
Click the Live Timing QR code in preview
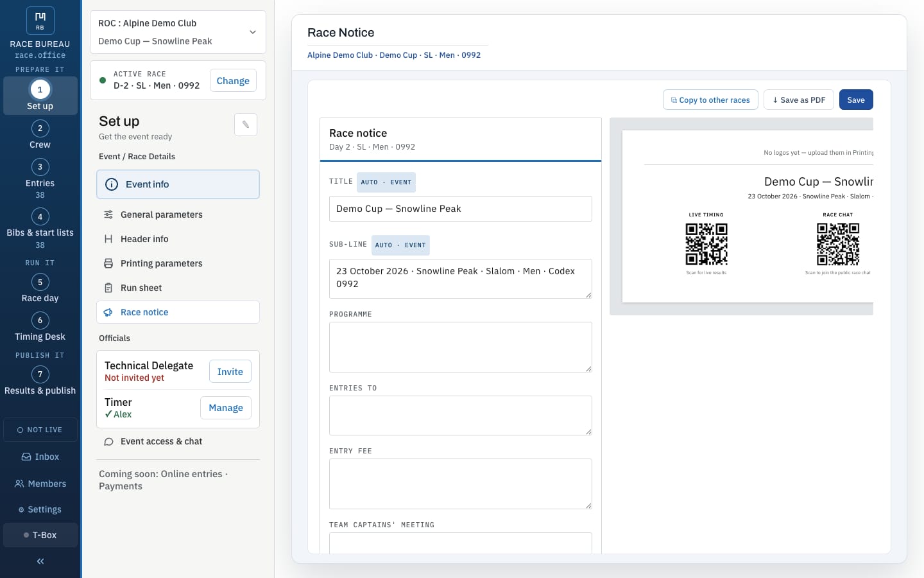(706, 244)
